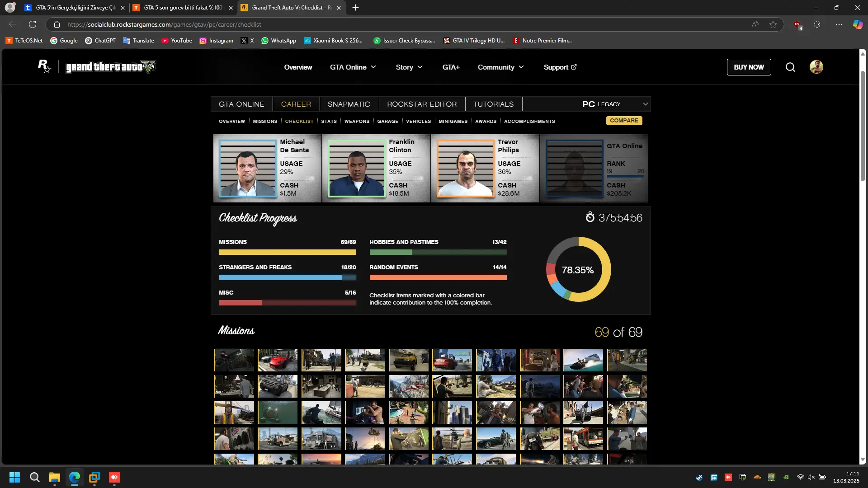This screenshot has width=868, height=488.
Task: Open the GTA+ navigation link
Action: (x=451, y=67)
